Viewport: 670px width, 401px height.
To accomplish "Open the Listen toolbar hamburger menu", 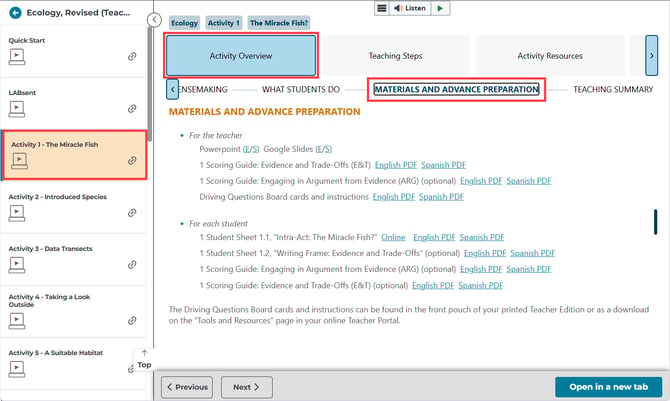I will pyautogui.click(x=382, y=8).
